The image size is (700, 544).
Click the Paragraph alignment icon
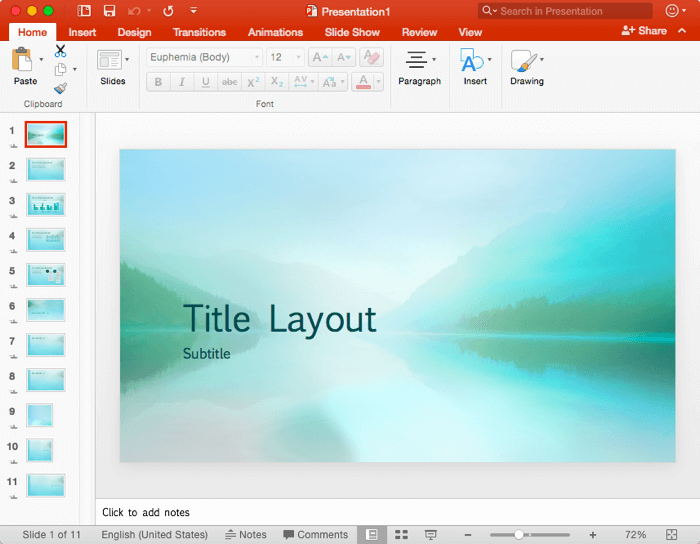pos(416,59)
